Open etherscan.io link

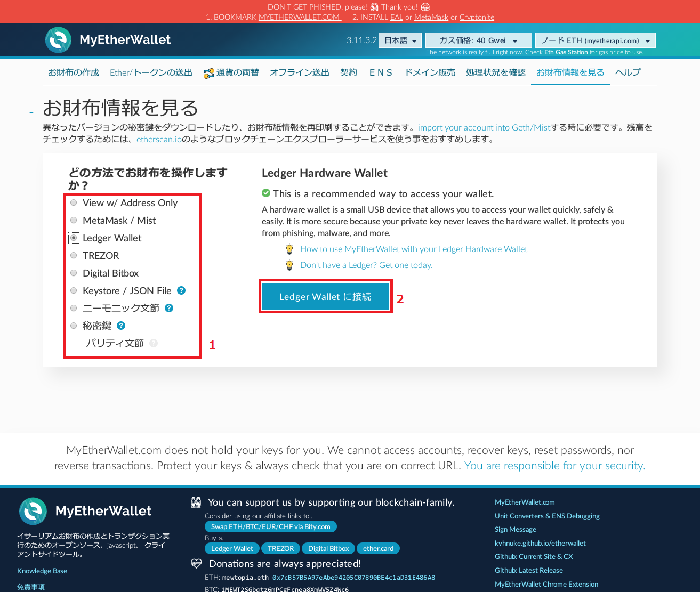[x=159, y=139]
